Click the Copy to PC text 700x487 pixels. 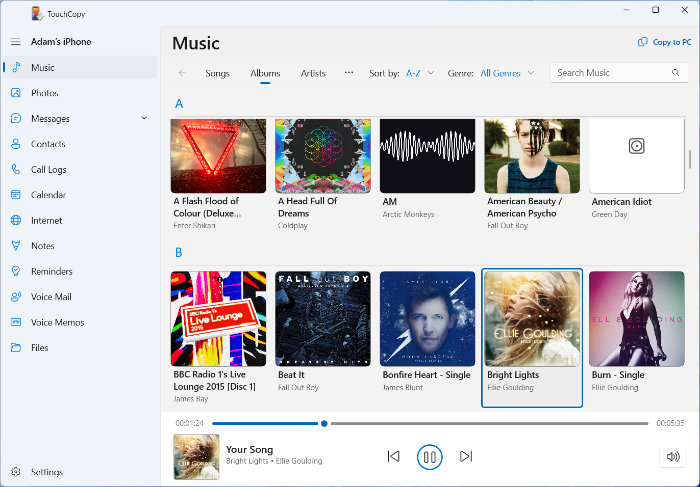click(x=672, y=42)
